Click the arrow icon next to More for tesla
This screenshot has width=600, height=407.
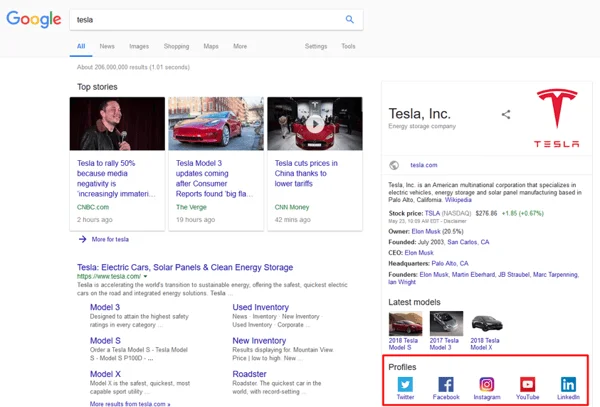[x=82, y=239]
